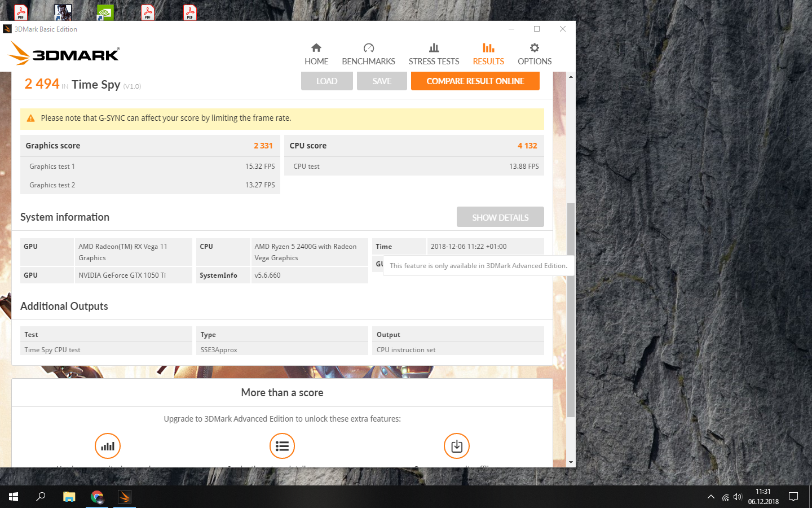
Task: Click the volume icon in the system tray
Action: coord(738,497)
